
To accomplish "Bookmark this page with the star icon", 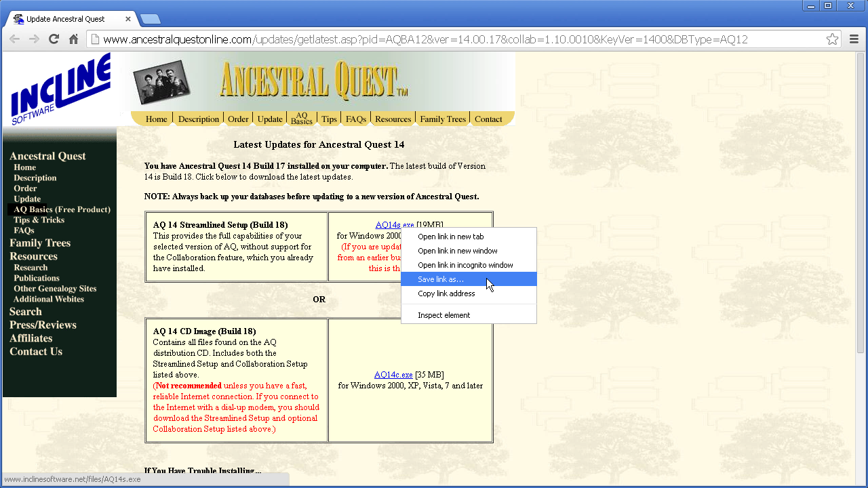I will tap(832, 39).
